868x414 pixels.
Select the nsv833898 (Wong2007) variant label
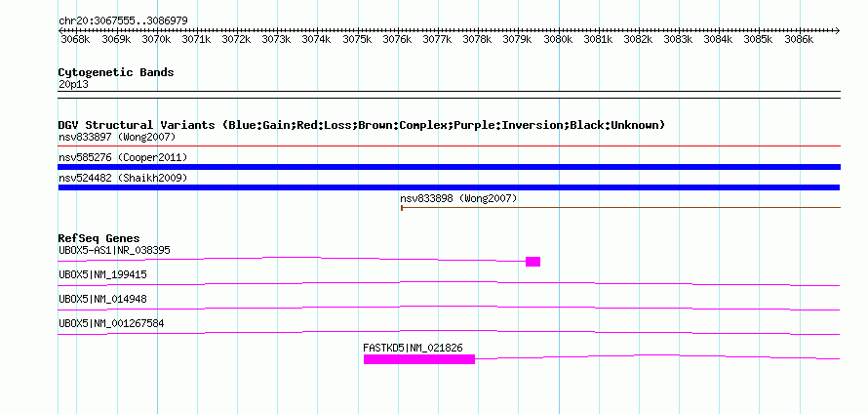click(458, 198)
